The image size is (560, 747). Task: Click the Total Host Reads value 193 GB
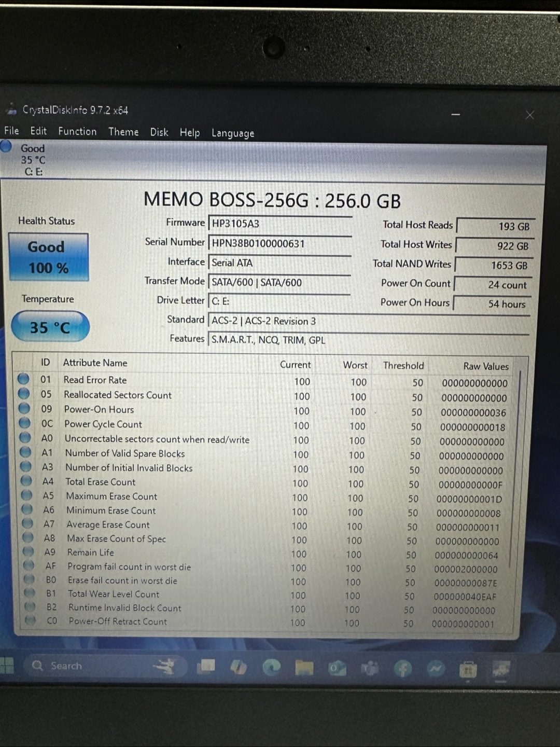point(495,226)
